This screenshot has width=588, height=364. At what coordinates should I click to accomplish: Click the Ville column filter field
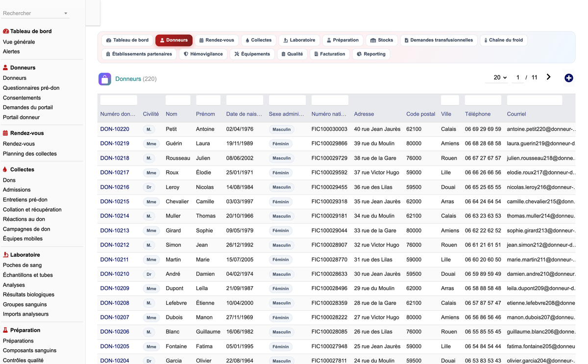point(450,100)
